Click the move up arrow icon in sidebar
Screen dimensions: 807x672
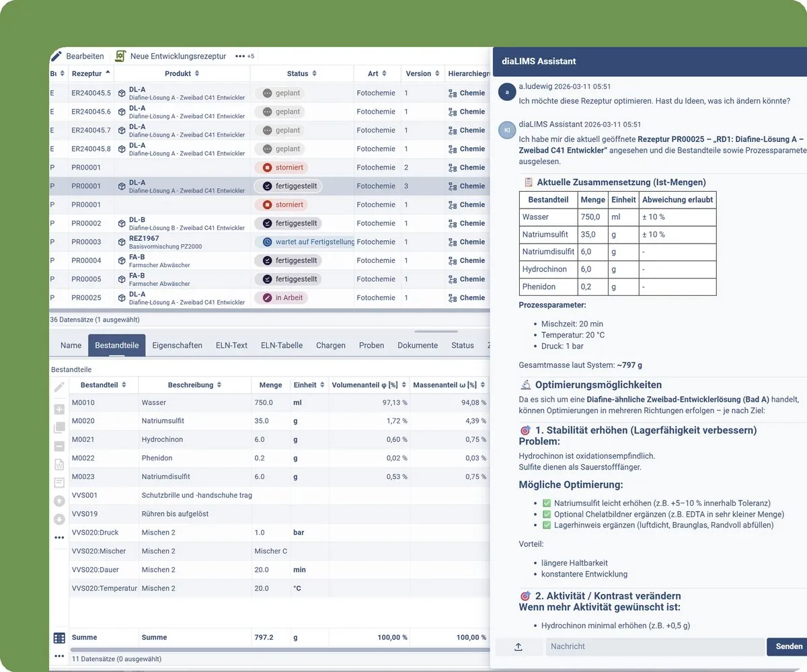59,500
